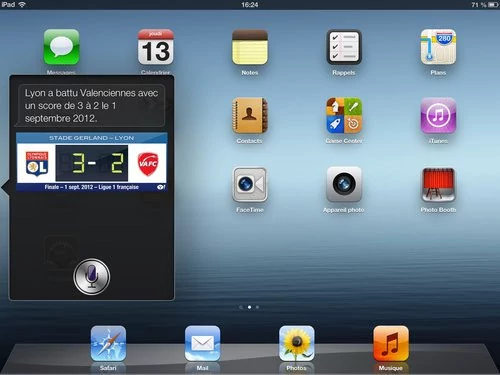Tap the battery indicator in status bar
The height and width of the screenshot is (375, 500).
click(x=494, y=5)
